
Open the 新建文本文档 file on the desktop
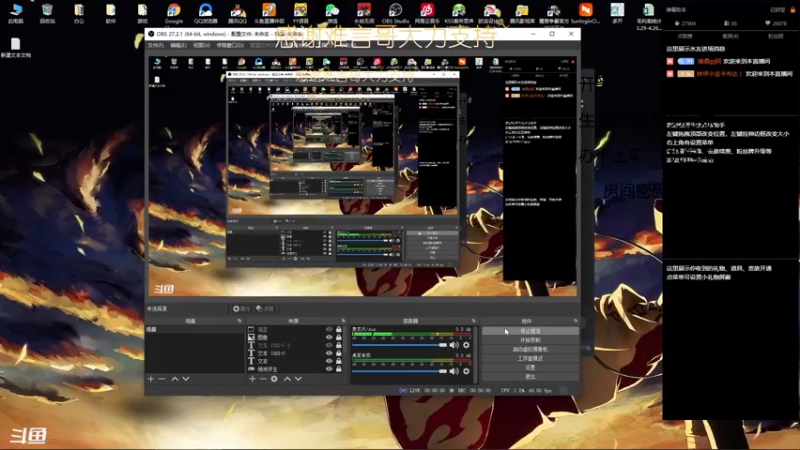pyautogui.click(x=16, y=48)
